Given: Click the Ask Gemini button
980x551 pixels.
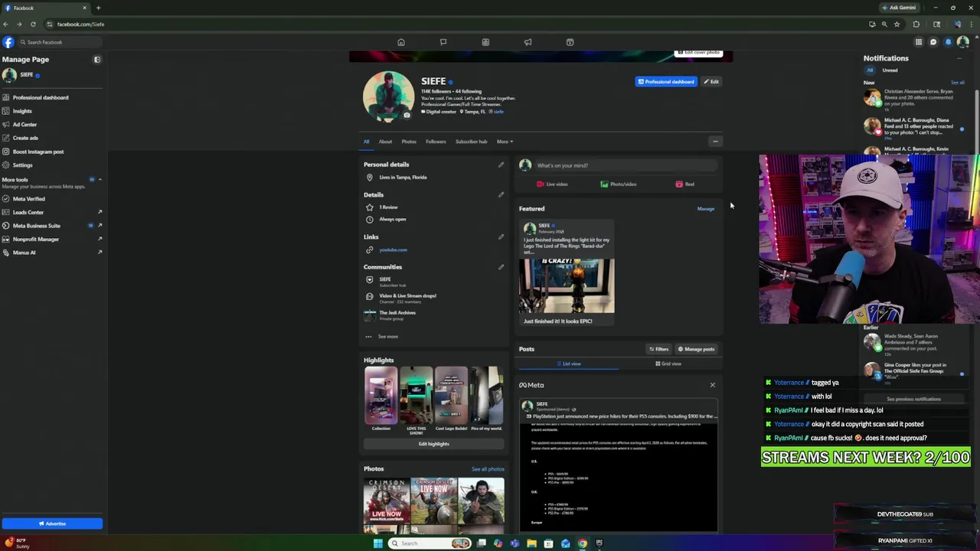Looking at the screenshot, I should click(899, 8).
